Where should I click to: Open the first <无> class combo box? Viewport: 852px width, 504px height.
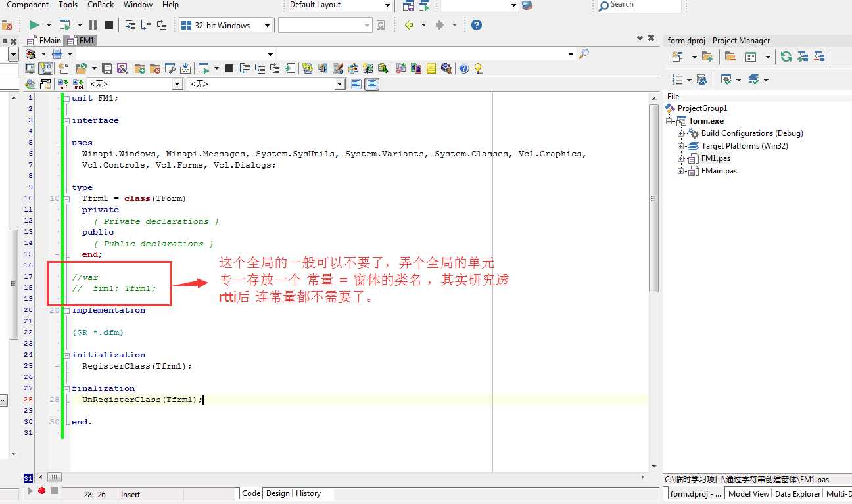(x=177, y=84)
